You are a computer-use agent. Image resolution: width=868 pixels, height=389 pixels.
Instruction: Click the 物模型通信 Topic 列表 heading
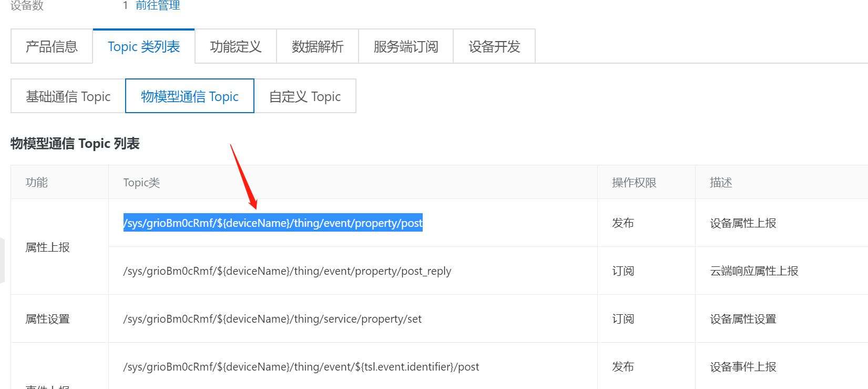[x=75, y=143]
